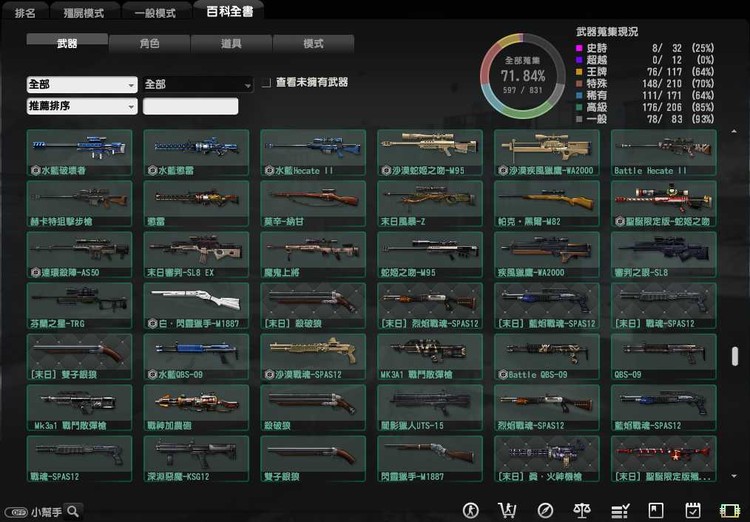Screen dimensions: 750x522
Task: Click the compass icon in the bottom bar
Action: point(545,511)
